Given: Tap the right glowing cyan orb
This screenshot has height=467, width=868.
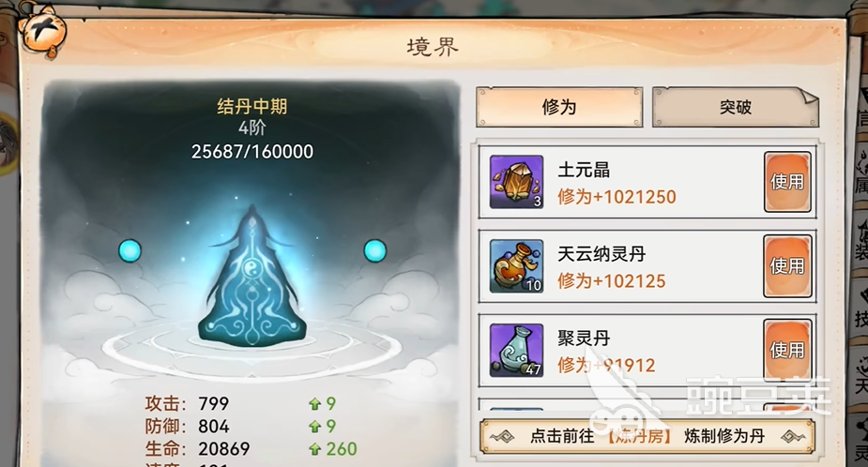Looking at the screenshot, I should (x=374, y=250).
